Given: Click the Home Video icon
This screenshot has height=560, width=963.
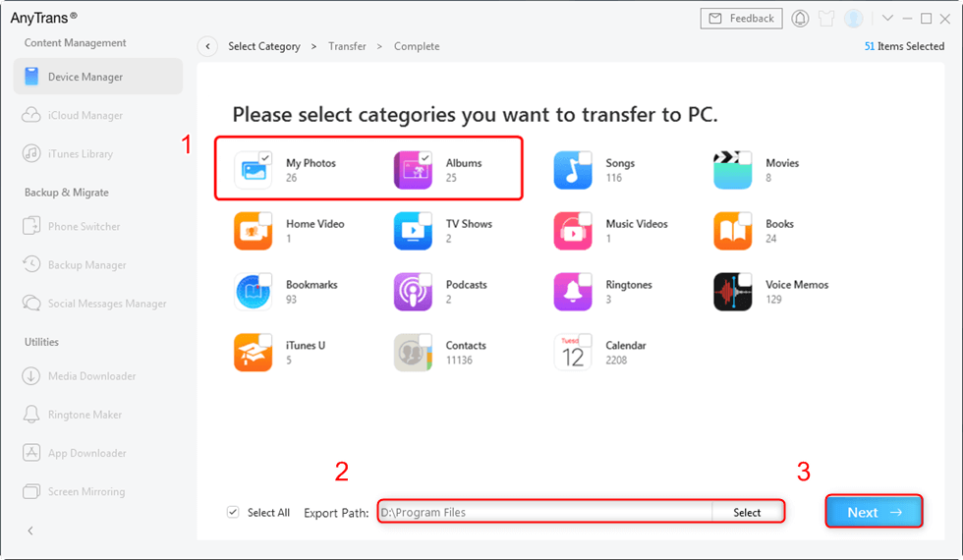Looking at the screenshot, I should point(254,231).
